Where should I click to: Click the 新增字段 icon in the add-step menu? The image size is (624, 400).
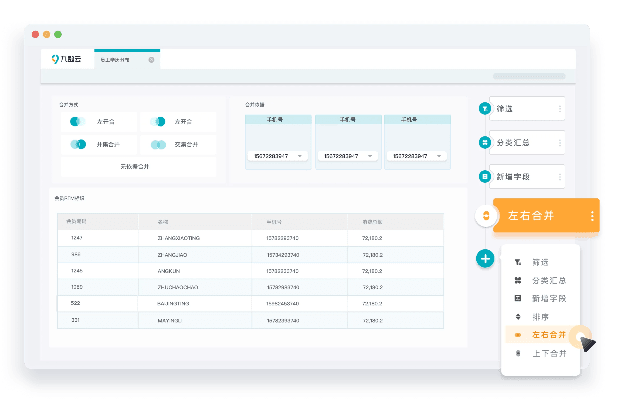click(518, 298)
